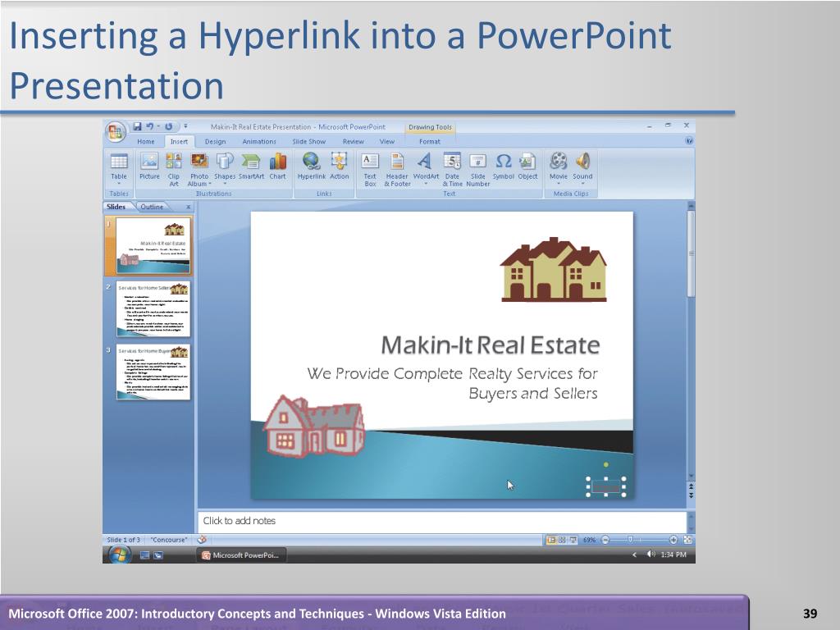Switch to Slide Sorter view

click(562, 540)
